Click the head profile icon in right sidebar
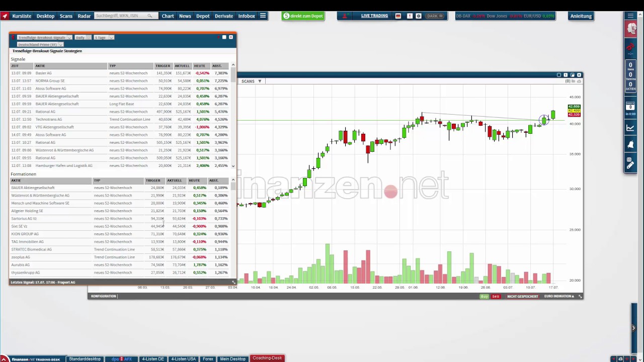 coord(631,29)
